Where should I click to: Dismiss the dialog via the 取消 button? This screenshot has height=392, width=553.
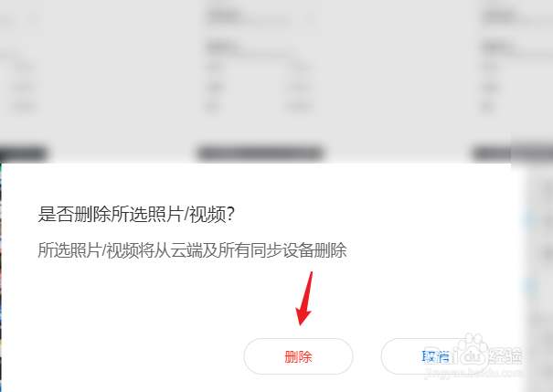tap(435, 356)
